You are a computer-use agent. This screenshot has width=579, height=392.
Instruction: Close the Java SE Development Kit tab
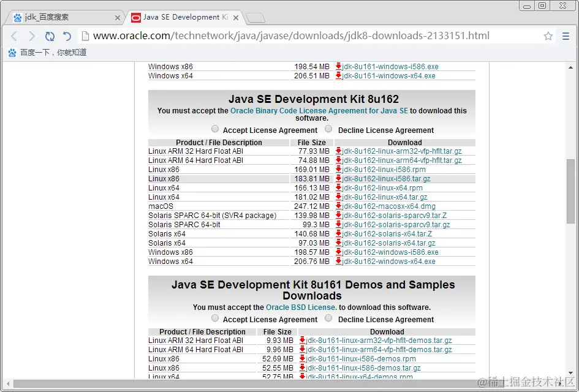point(236,18)
